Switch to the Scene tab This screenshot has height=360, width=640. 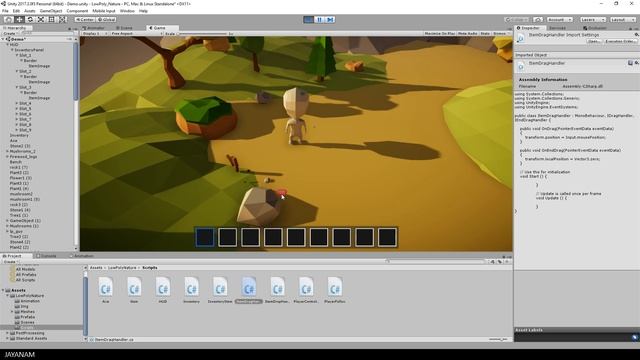click(x=124, y=28)
